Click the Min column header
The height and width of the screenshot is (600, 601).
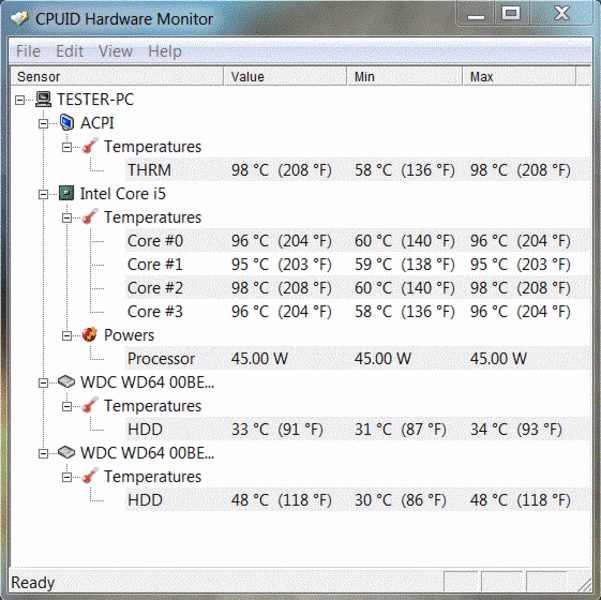pos(405,76)
